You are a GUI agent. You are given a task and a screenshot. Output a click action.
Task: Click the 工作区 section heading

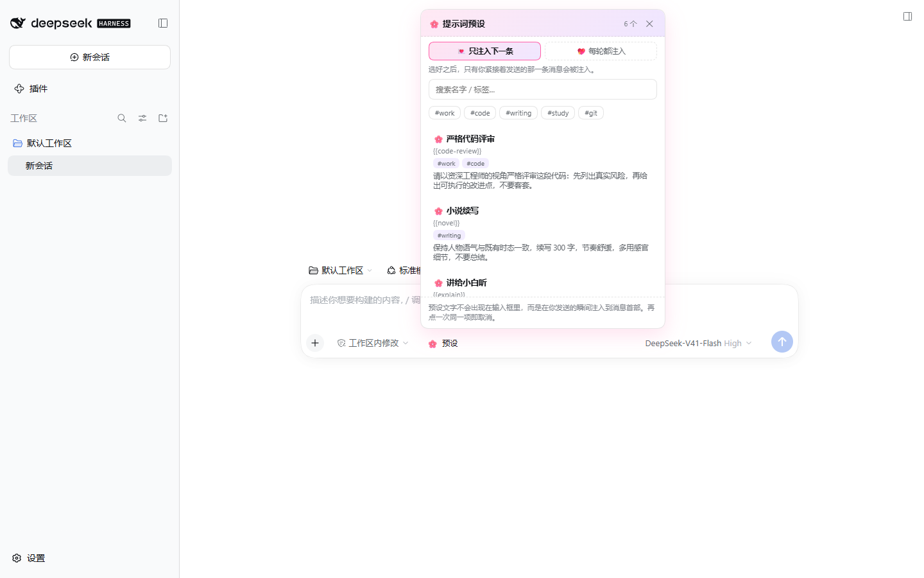pos(24,118)
